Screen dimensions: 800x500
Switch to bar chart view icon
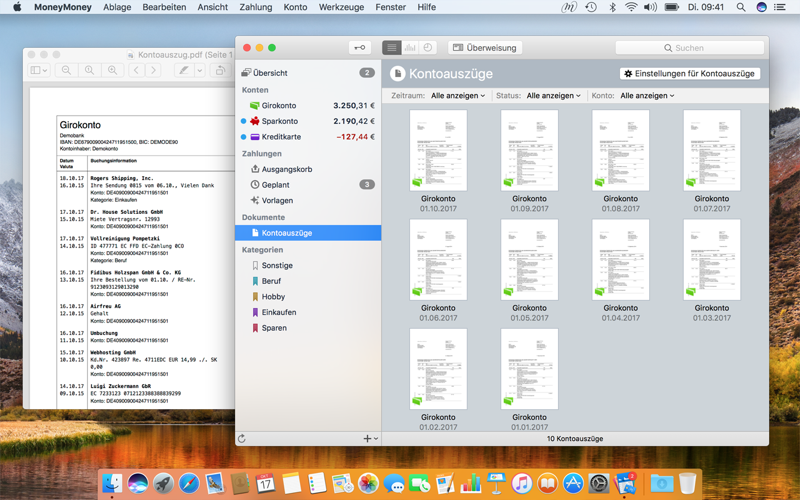coord(410,47)
